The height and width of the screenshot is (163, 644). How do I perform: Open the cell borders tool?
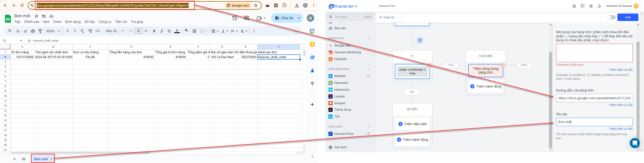(194, 31)
